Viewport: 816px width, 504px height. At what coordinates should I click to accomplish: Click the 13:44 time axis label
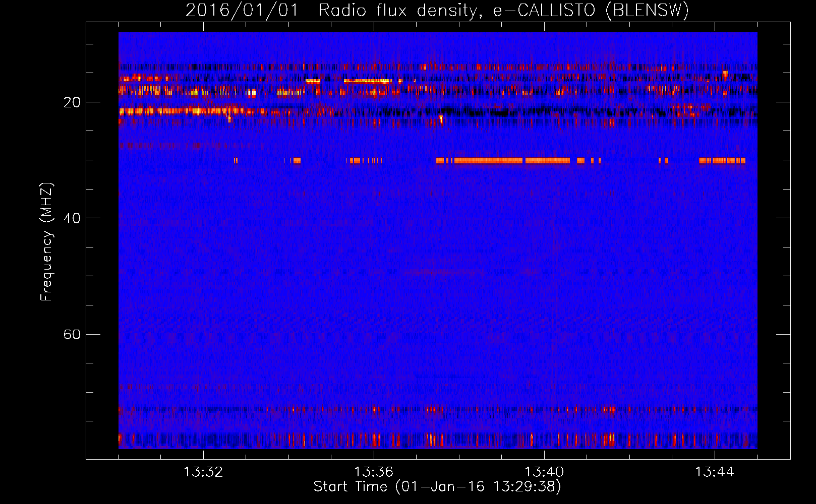tap(715, 472)
